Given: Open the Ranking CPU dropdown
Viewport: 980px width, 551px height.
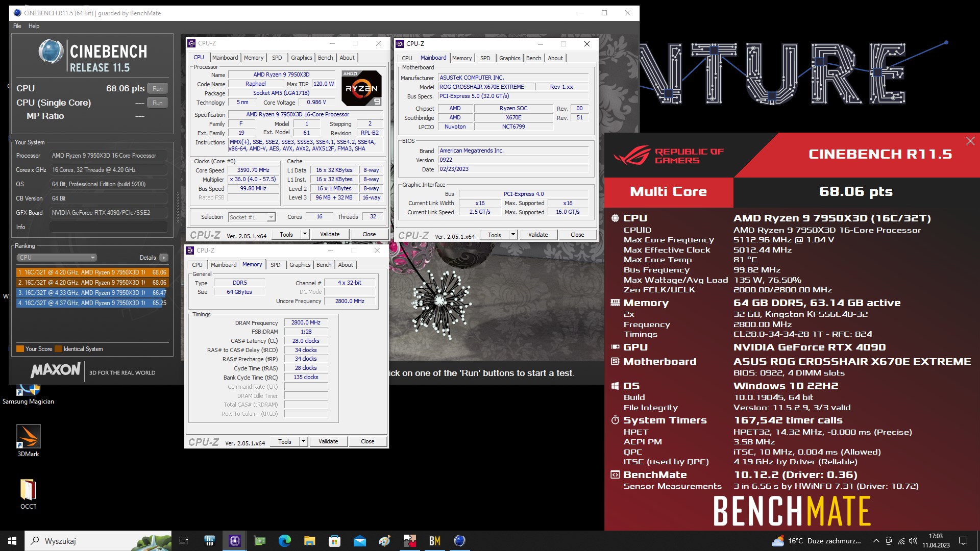Looking at the screenshot, I should (57, 258).
